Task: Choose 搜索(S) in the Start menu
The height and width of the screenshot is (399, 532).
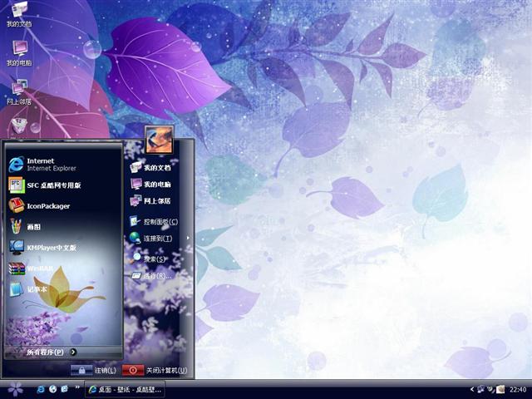Action: tap(153, 259)
